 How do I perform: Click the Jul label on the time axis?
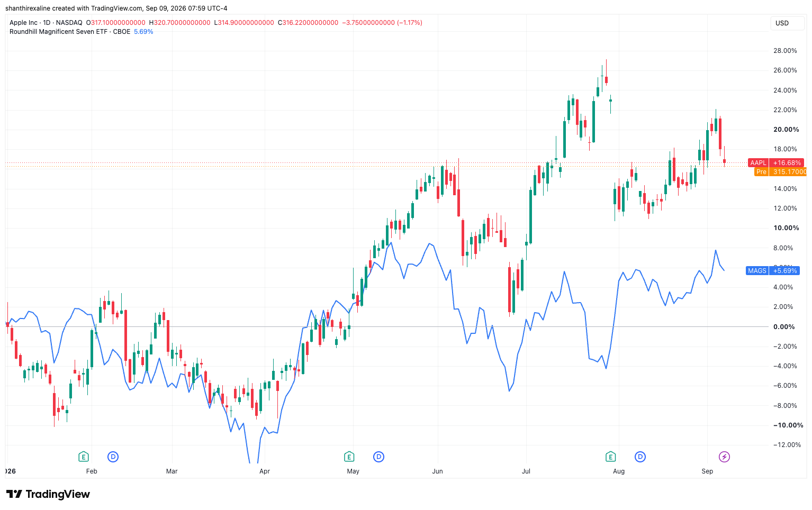pyautogui.click(x=526, y=471)
